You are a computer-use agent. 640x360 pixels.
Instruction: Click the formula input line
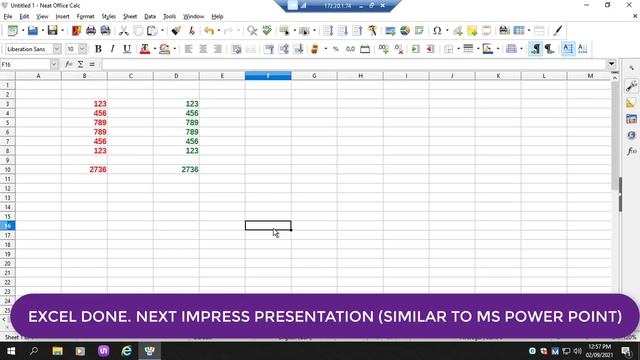coord(354,64)
